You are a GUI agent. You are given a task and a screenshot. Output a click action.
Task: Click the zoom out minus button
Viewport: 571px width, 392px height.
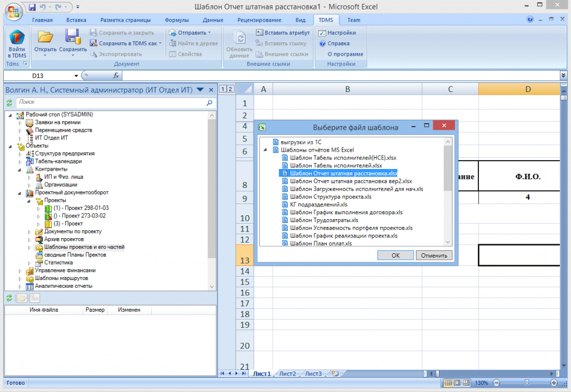496,383
